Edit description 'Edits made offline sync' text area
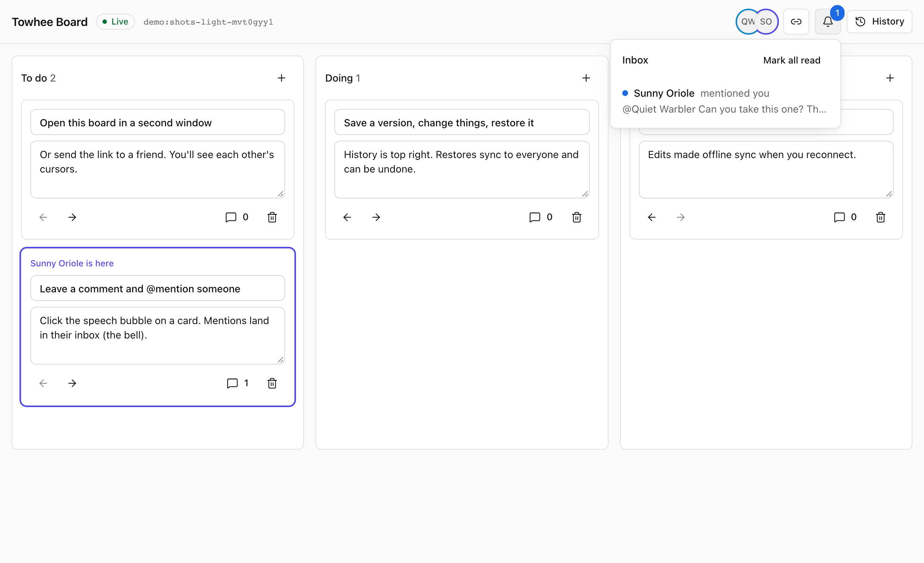The width and height of the screenshot is (924, 563). click(766, 170)
